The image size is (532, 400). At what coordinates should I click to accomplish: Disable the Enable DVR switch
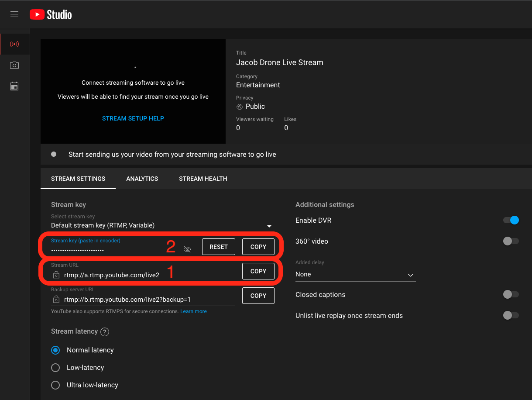(511, 220)
